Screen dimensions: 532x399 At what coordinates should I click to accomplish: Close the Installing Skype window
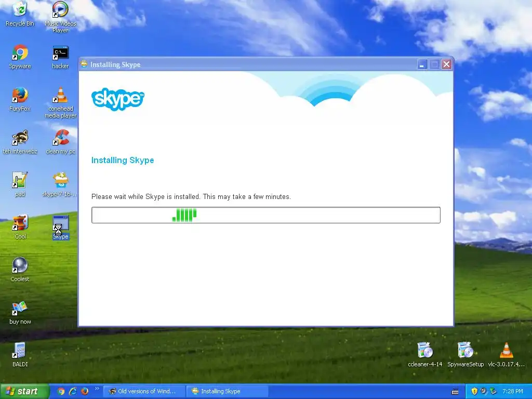[446, 64]
